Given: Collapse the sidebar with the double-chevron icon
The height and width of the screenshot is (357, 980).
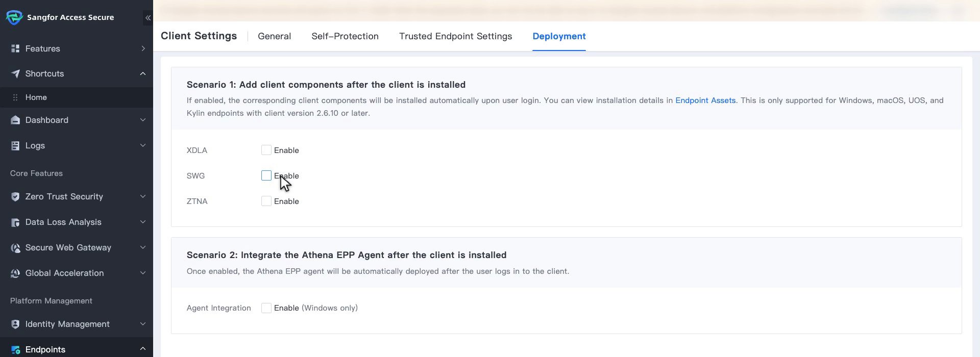Looking at the screenshot, I should pos(148,18).
